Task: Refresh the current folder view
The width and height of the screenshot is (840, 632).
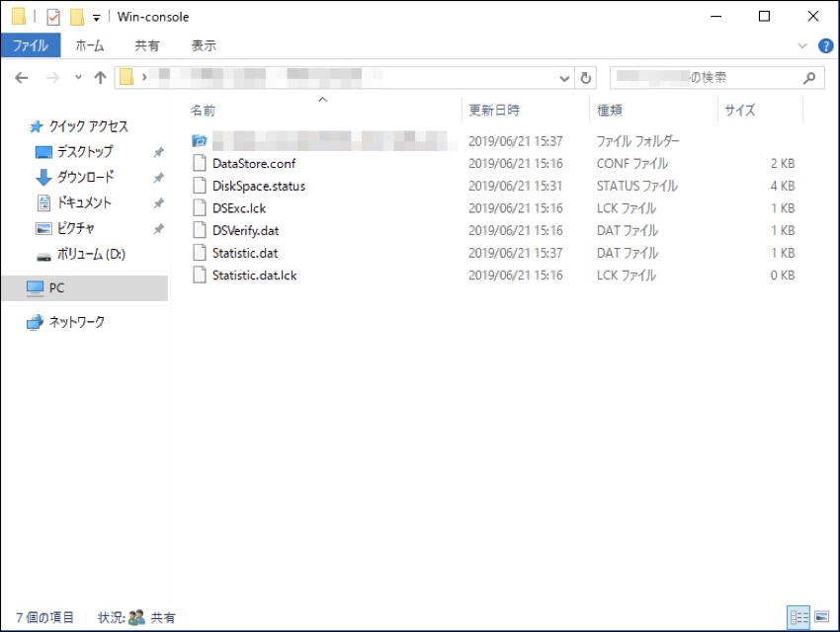Action: pyautogui.click(x=586, y=78)
